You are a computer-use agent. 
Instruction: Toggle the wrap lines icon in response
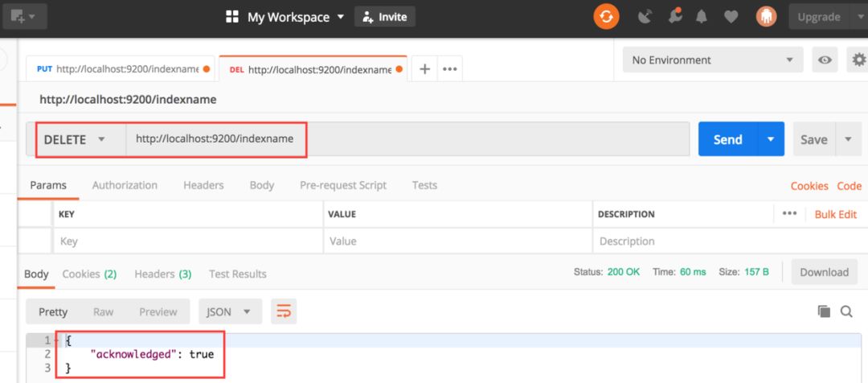(x=283, y=311)
